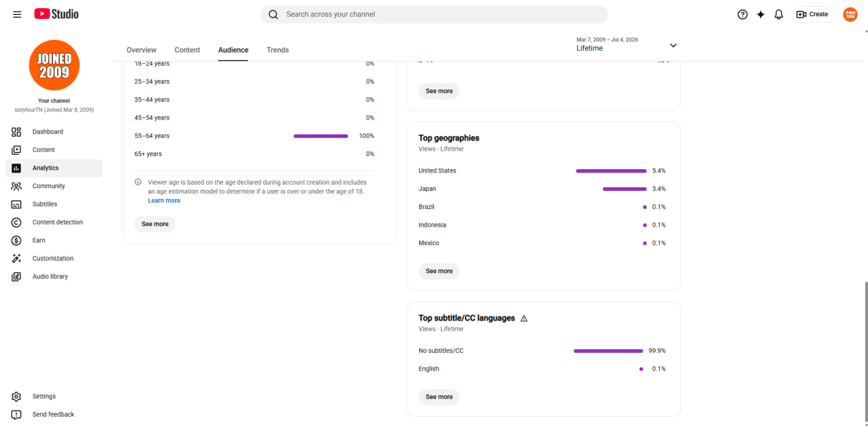This screenshot has height=427, width=868.
Task: Open Content detection sidebar icon
Action: pos(16,222)
